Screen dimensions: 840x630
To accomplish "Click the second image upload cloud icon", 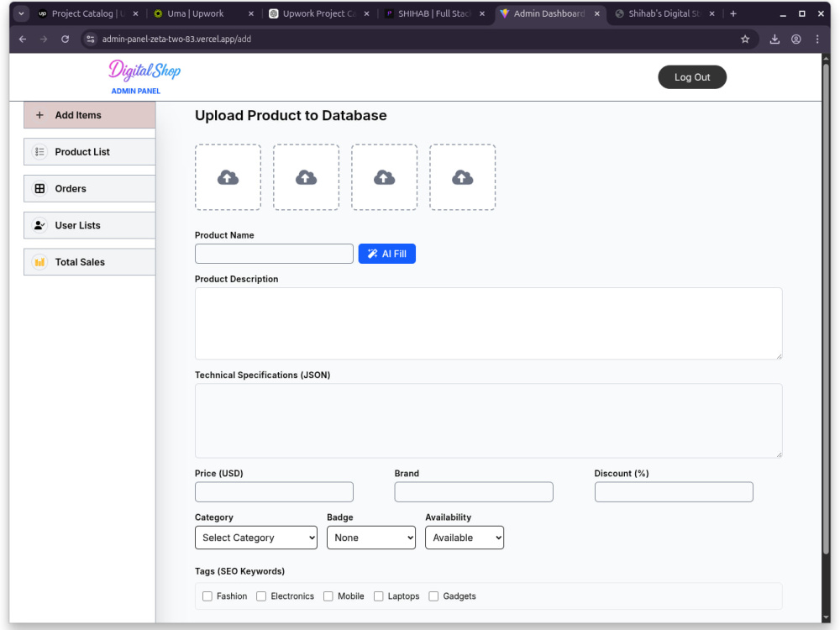I will coord(306,177).
